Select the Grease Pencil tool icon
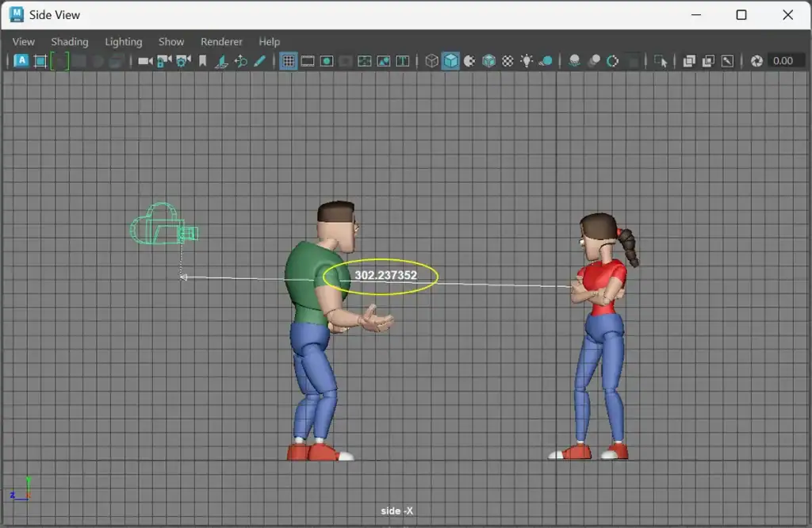Viewport: 812px width, 528px height. (x=260, y=61)
